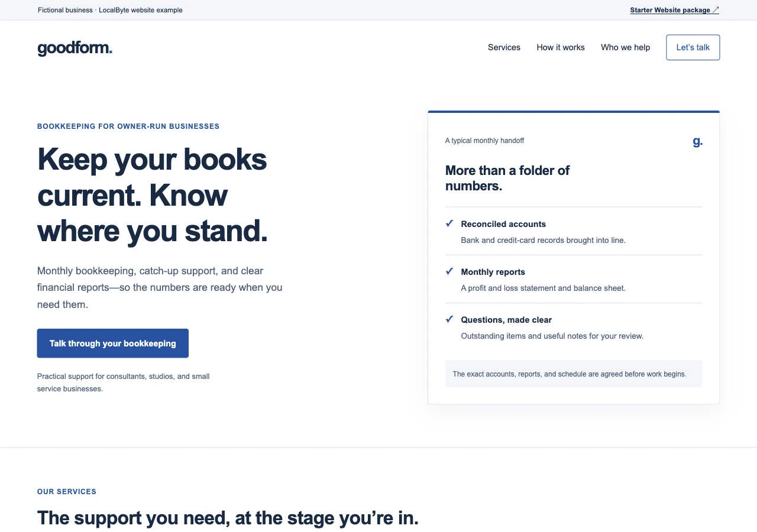757x532 pixels.
Task: Click 'Fictional business · LocalByte website example' text
Action: click(x=110, y=10)
